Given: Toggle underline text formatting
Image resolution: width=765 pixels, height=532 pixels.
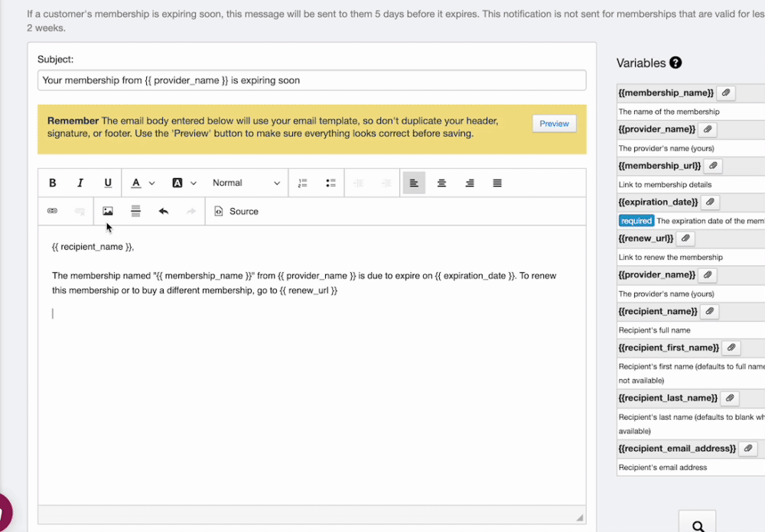Looking at the screenshot, I should [108, 183].
